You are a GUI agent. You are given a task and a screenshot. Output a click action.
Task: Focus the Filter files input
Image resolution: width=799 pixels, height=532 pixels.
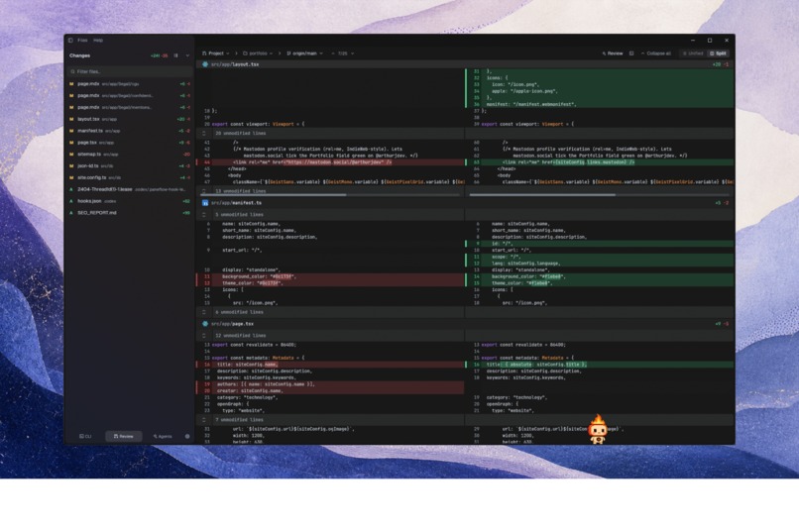pyautogui.click(x=130, y=71)
